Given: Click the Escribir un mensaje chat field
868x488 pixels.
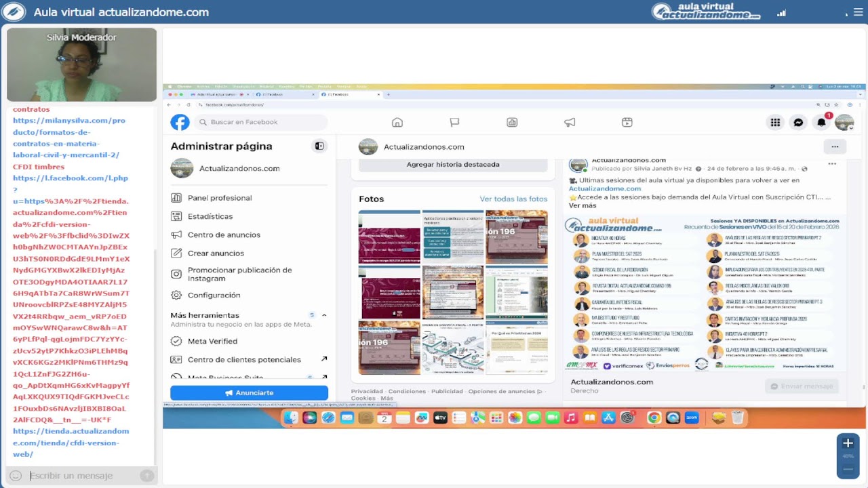Looking at the screenshot, I should 81,476.
